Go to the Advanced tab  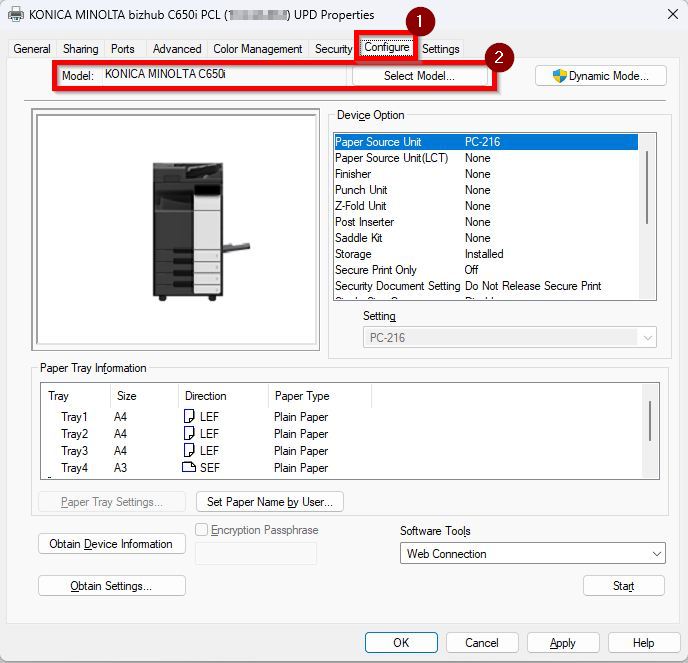coord(177,49)
